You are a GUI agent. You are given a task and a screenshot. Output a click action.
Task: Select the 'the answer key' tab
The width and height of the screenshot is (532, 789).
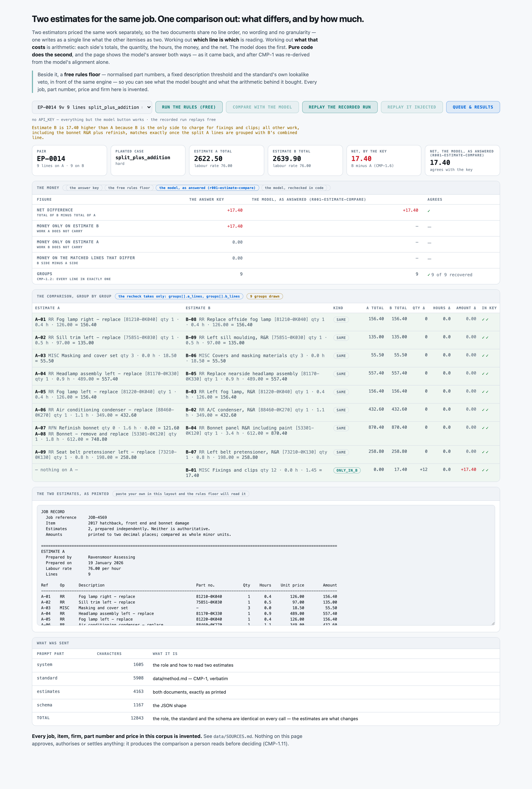tap(84, 188)
